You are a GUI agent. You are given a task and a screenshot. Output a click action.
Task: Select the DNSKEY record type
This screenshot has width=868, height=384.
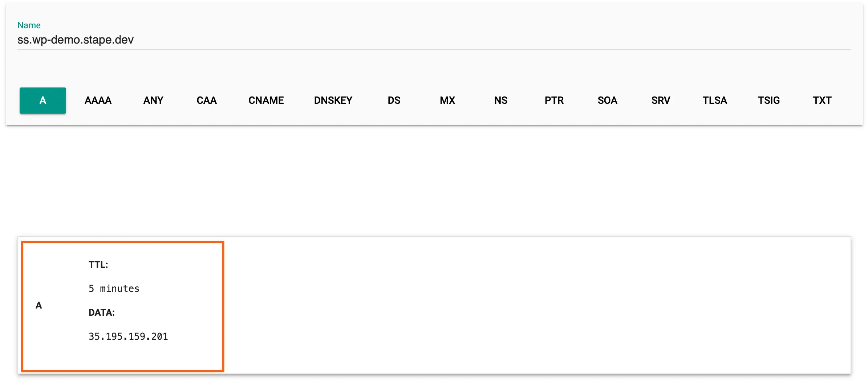point(333,101)
